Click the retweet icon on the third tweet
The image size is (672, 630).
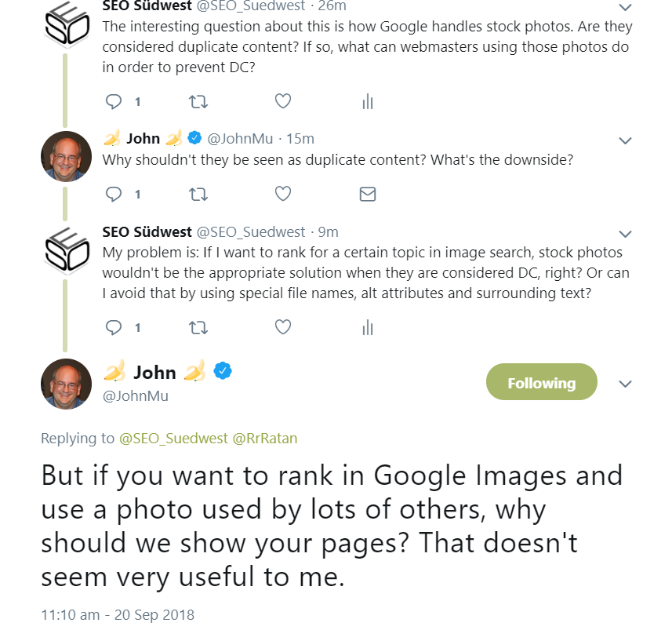[x=198, y=327]
